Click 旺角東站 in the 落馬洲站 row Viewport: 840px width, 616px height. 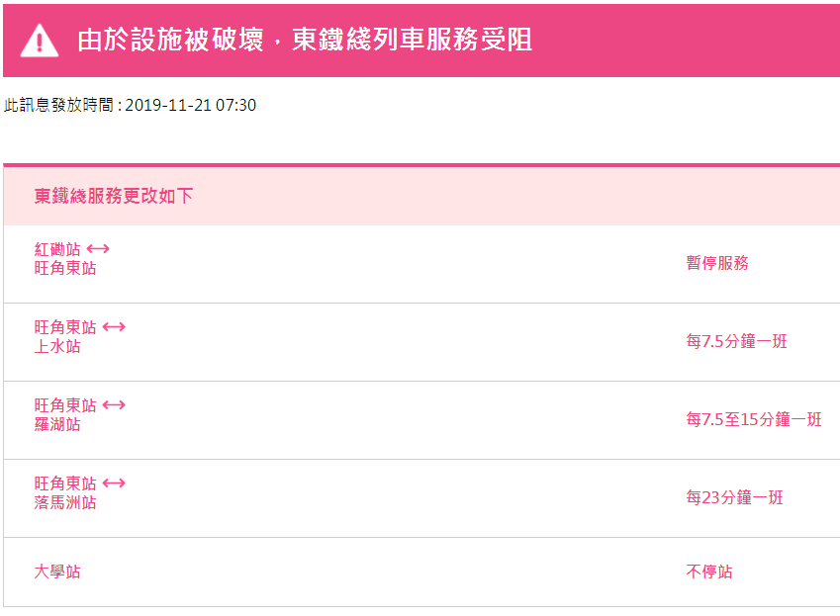65,484
